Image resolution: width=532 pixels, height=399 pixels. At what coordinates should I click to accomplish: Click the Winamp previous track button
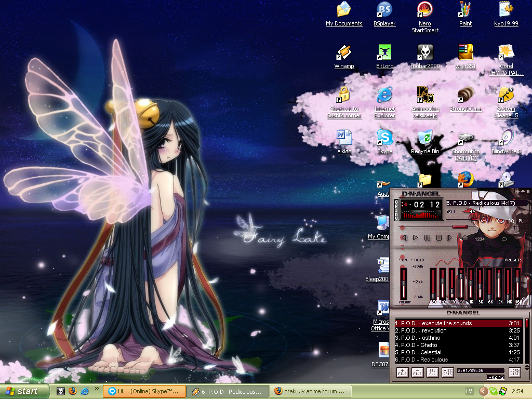pyautogui.click(x=404, y=237)
